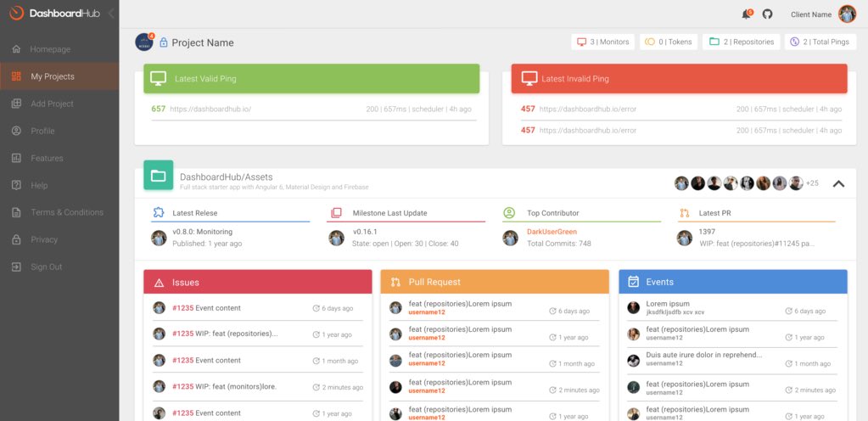Open Add Project in the sidebar

click(x=59, y=104)
